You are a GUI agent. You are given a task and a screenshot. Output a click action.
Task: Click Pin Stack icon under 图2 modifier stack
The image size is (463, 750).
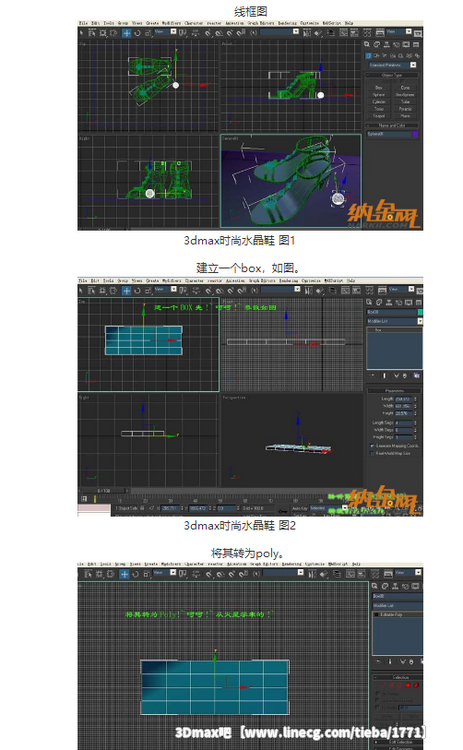pyautogui.click(x=373, y=376)
